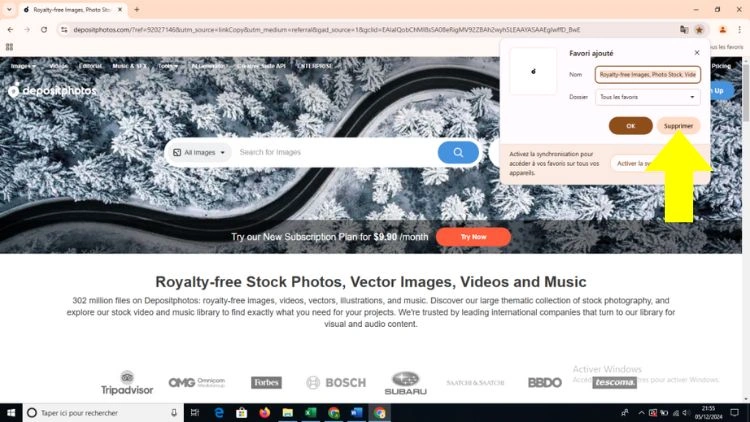750x422 pixels.
Task: Click the page vertical scrollbar
Action: click(746, 93)
